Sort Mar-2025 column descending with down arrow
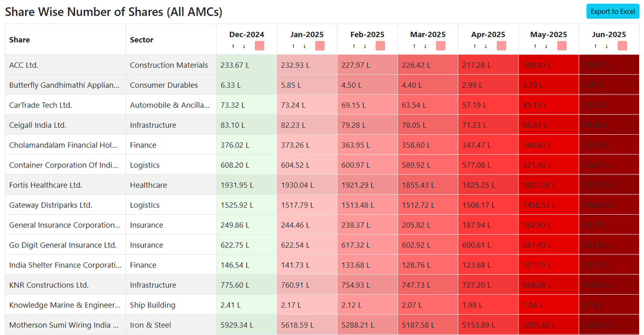 tap(425, 46)
